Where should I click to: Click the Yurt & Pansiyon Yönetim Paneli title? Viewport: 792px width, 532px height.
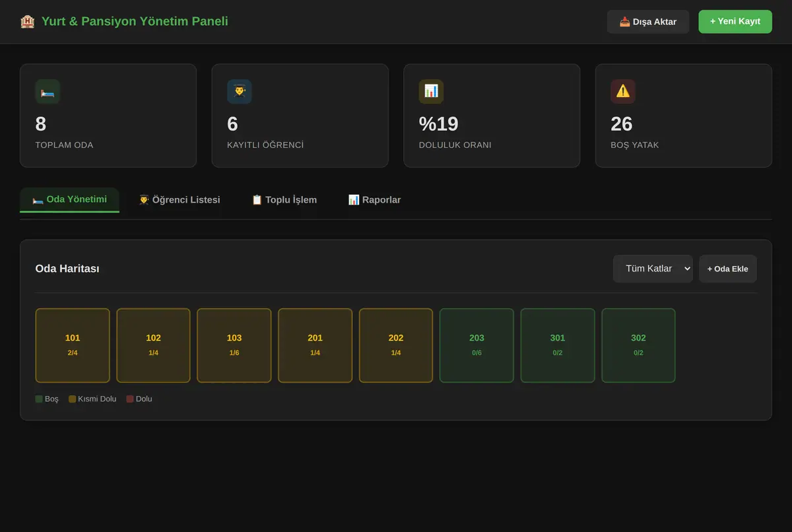(135, 22)
